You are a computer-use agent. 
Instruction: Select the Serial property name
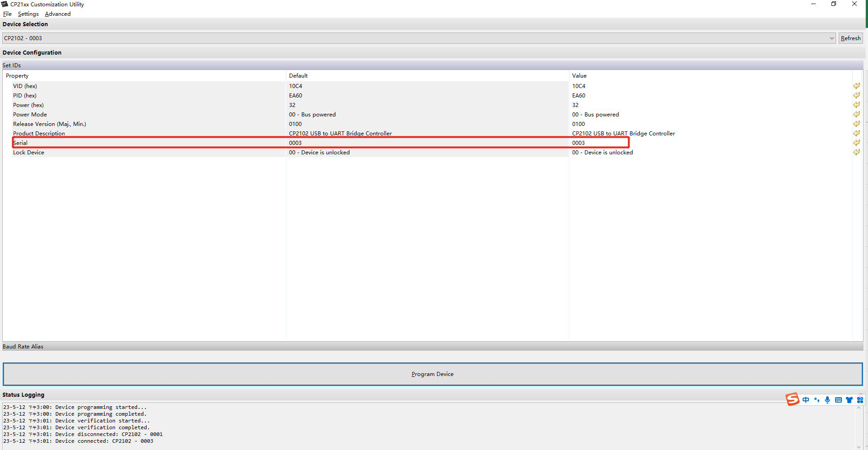click(20, 143)
